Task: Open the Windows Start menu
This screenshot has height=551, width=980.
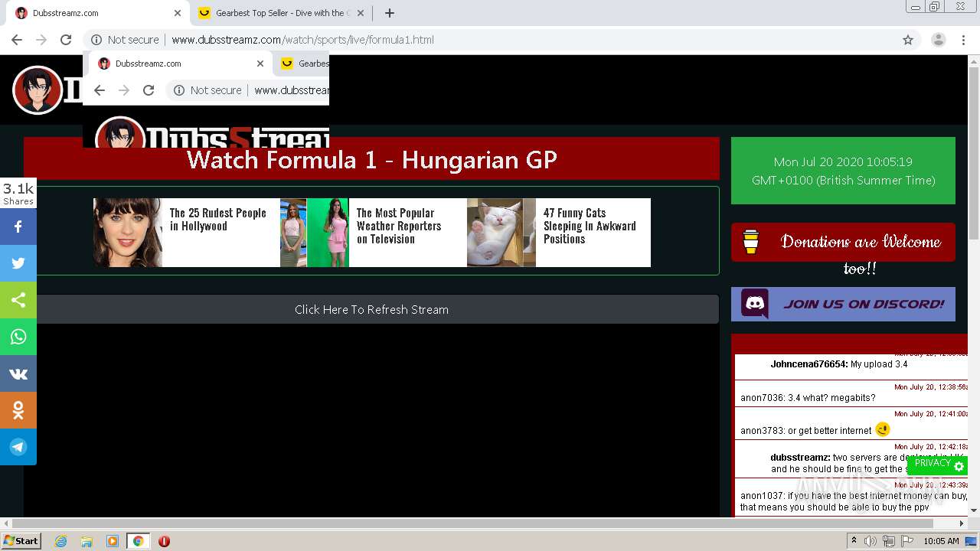Action: 21,541
